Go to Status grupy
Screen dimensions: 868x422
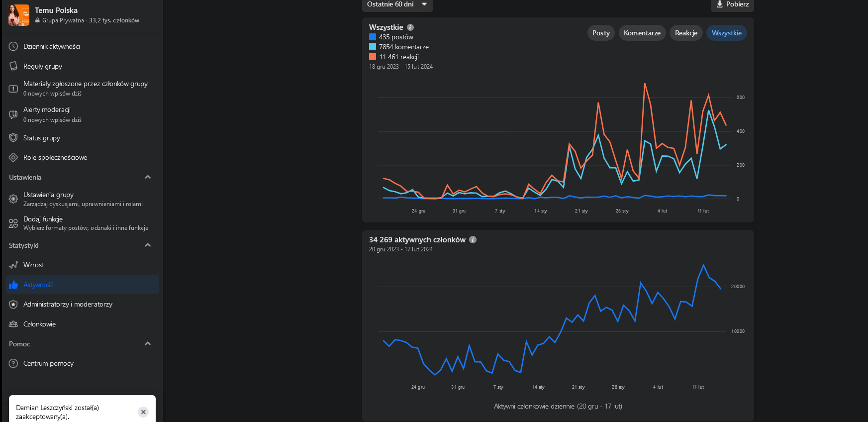(82, 138)
